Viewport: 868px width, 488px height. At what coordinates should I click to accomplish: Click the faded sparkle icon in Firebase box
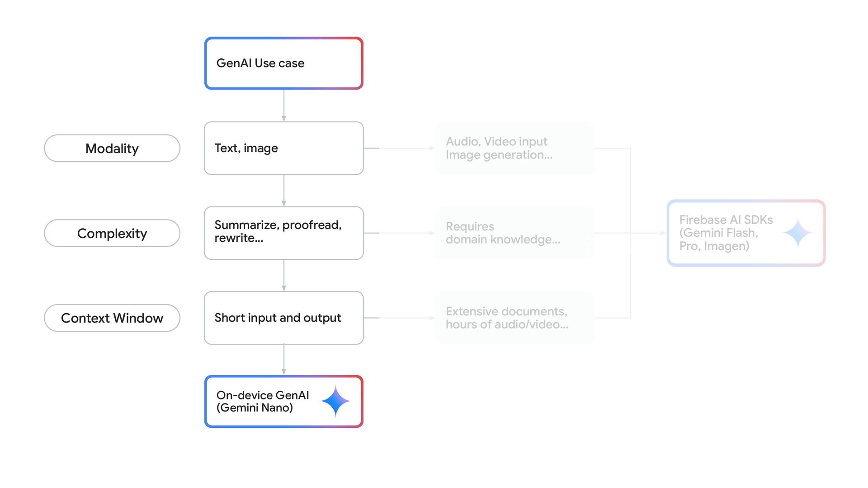797,233
